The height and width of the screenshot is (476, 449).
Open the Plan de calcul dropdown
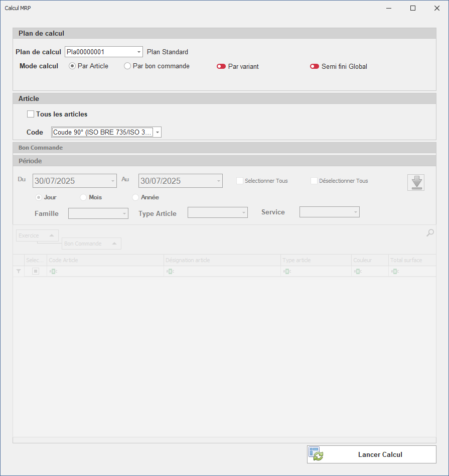[139, 52]
